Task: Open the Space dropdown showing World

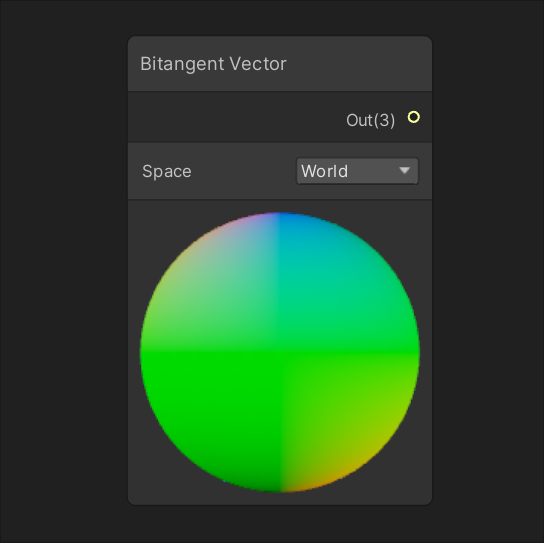Action: pos(357,171)
